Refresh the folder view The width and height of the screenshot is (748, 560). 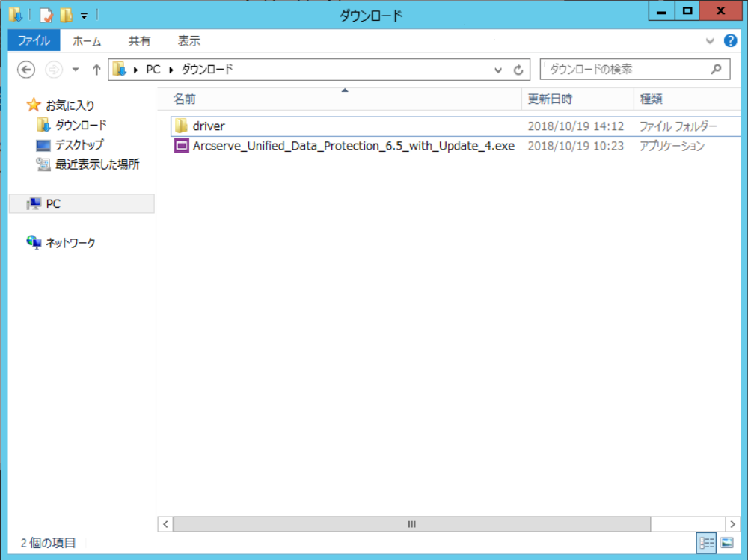518,70
